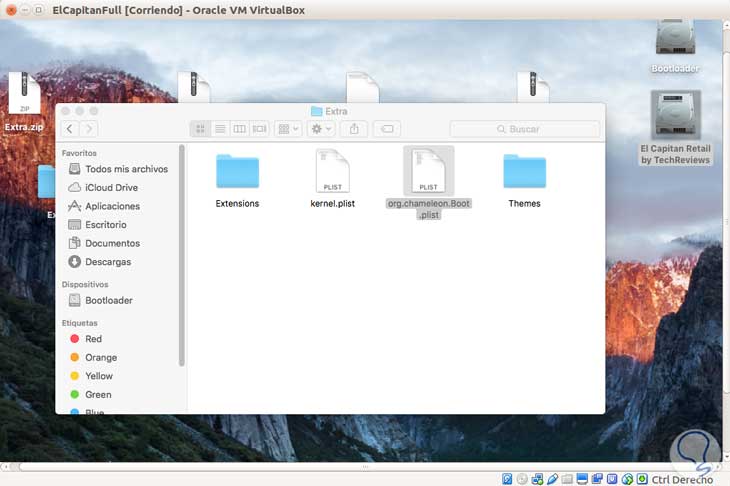
Task: Focus the Buscar search field
Action: pos(525,129)
